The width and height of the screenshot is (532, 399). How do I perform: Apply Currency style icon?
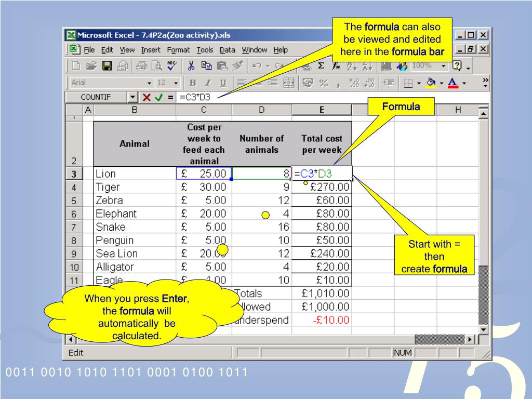[x=308, y=83]
